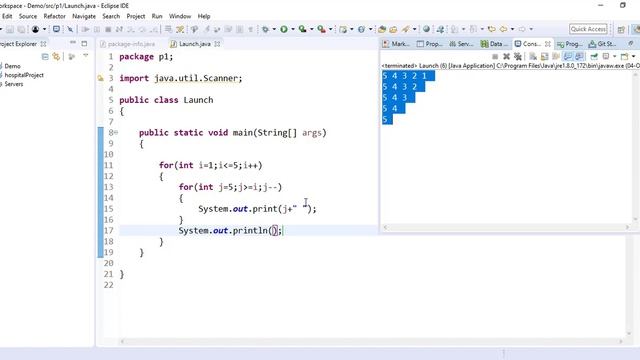Select the Servers entry in Project Explorer
This screenshot has width=640, height=360.
(x=13, y=84)
